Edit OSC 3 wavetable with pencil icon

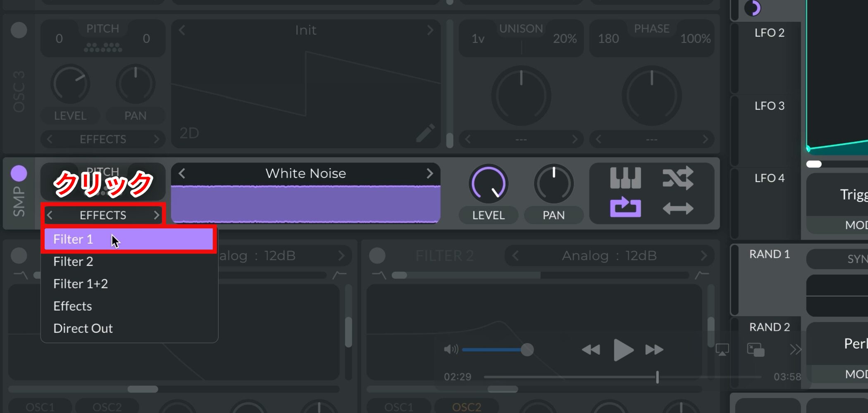point(425,133)
